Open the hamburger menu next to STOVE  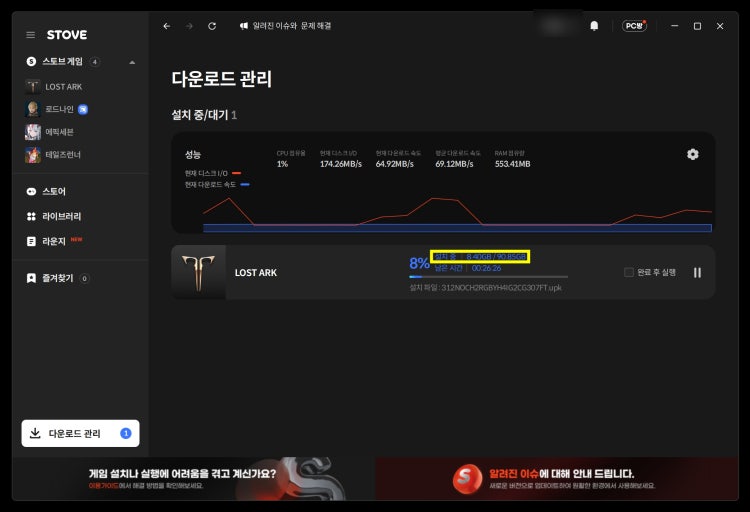tap(31, 35)
